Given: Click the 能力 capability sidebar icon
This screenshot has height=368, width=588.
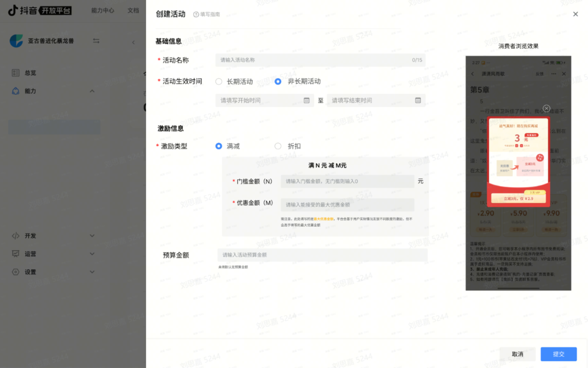Looking at the screenshot, I should click(x=16, y=91).
